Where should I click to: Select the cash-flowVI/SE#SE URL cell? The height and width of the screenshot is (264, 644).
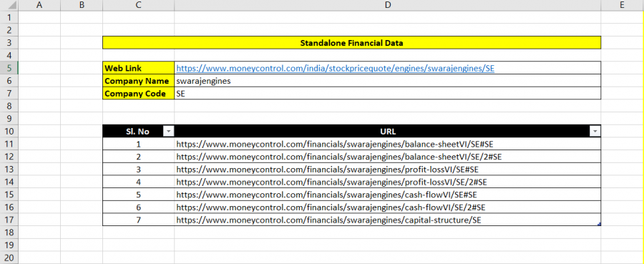(x=387, y=194)
